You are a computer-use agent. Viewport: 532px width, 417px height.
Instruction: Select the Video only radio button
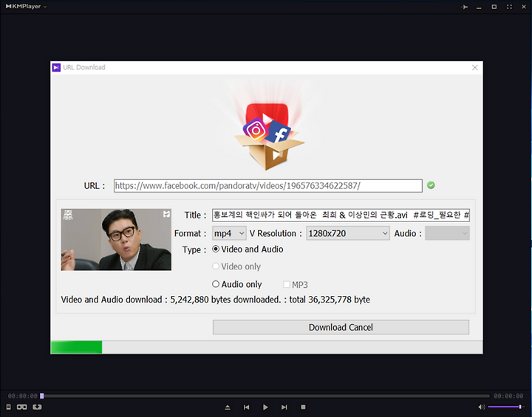click(216, 266)
